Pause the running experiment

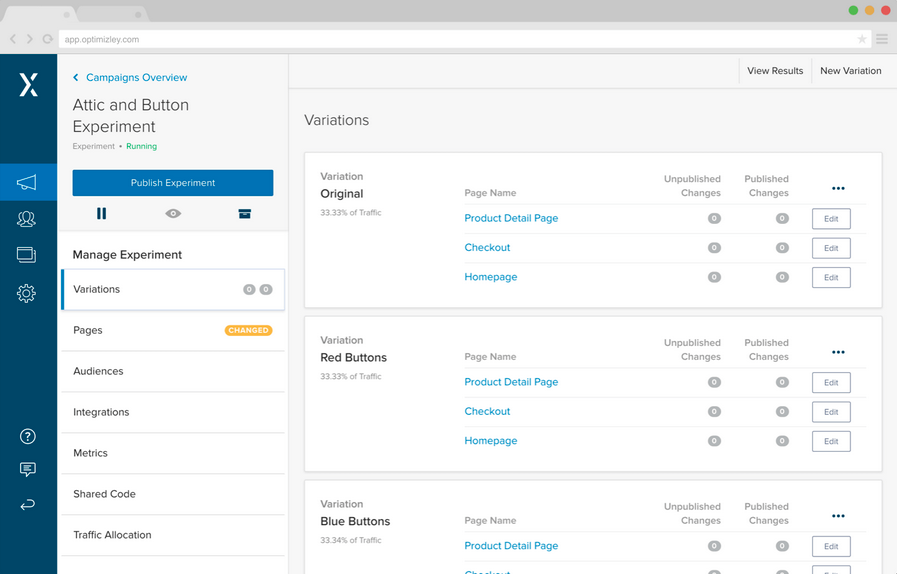[101, 213]
